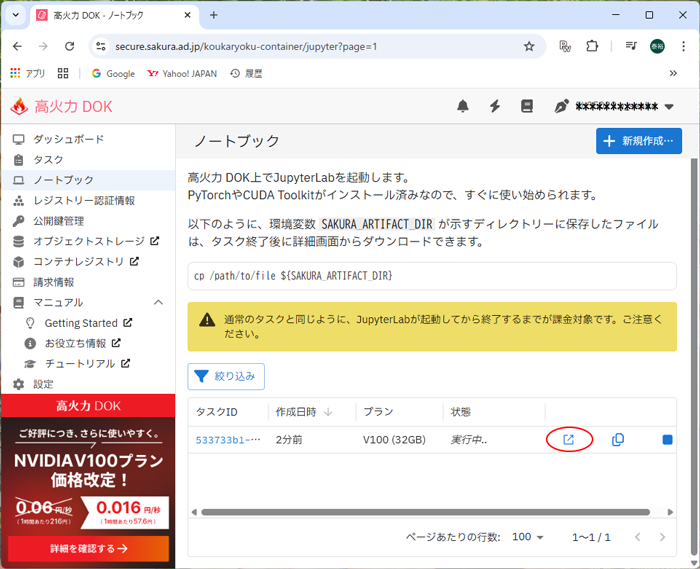Click the table horizontal scrollbar

pos(425,512)
